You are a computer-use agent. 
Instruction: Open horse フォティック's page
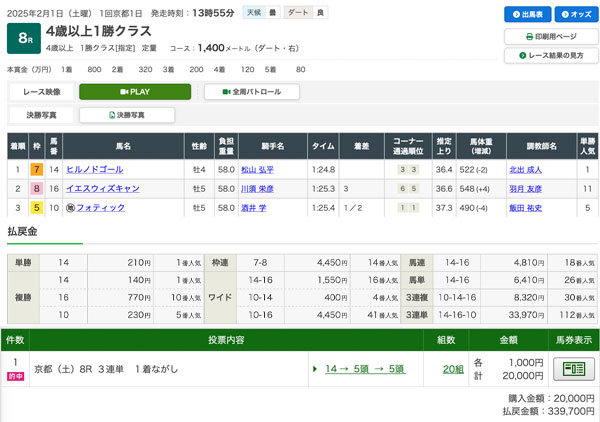click(100, 207)
